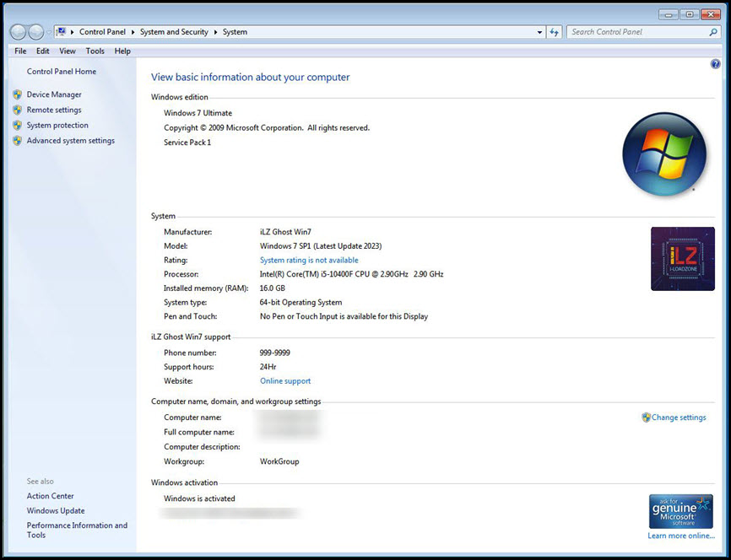Image resolution: width=731 pixels, height=560 pixels.
Task: Click the 999-9999 phone number value
Action: point(274,353)
